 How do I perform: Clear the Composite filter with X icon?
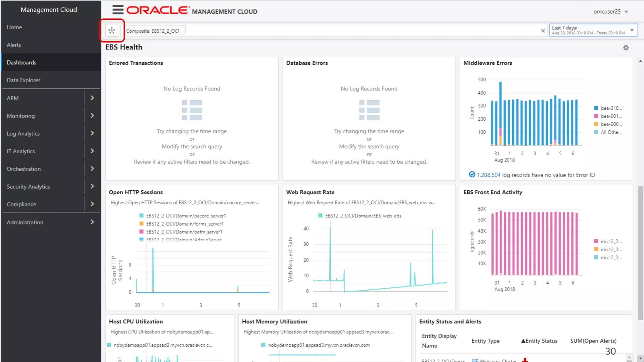543,31
